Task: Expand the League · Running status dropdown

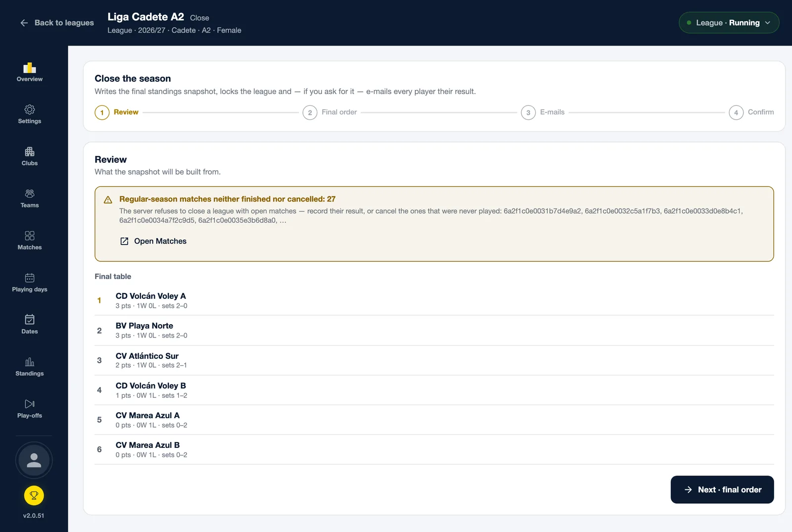Action: 729,23
